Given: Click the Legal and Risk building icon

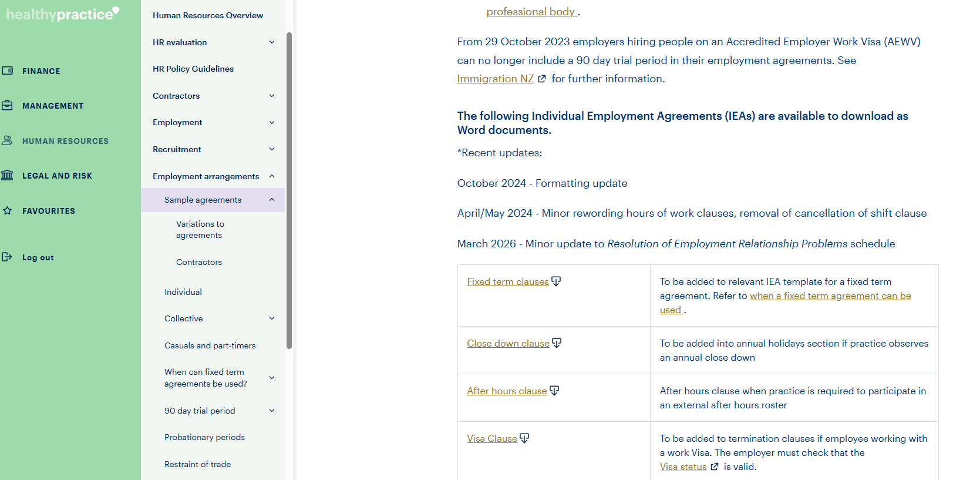Looking at the screenshot, I should pos(8,175).
